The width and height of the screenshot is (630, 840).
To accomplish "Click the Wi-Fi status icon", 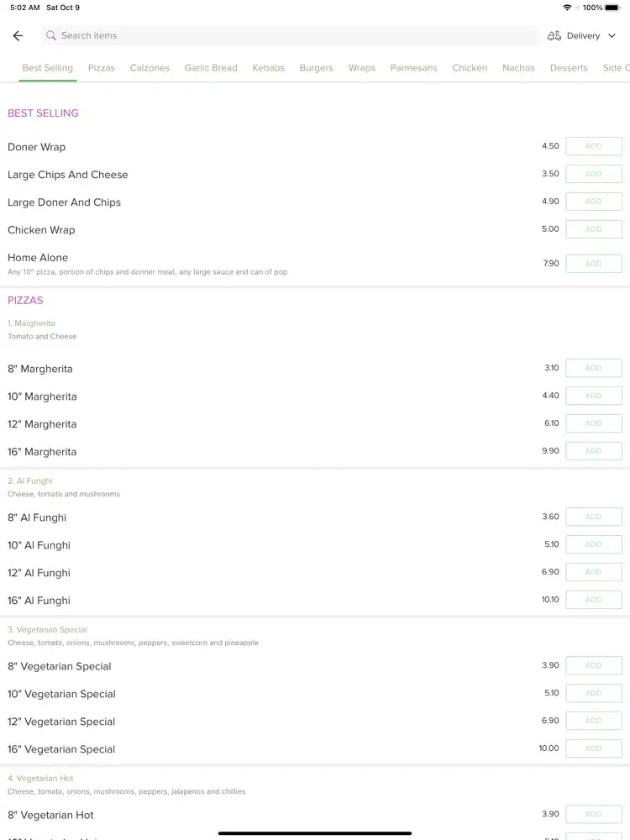I will [x=567, y=8].
